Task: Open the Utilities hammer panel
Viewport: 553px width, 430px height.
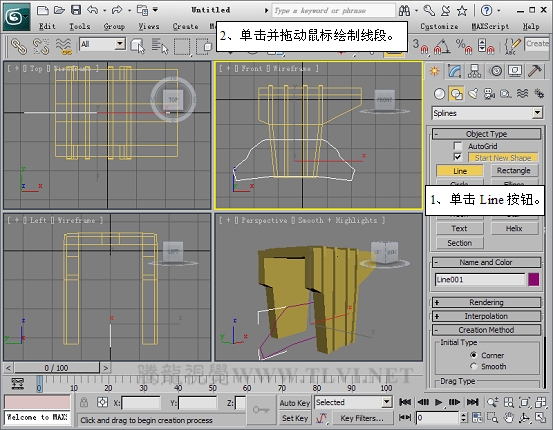Action: tap(534, 71)
